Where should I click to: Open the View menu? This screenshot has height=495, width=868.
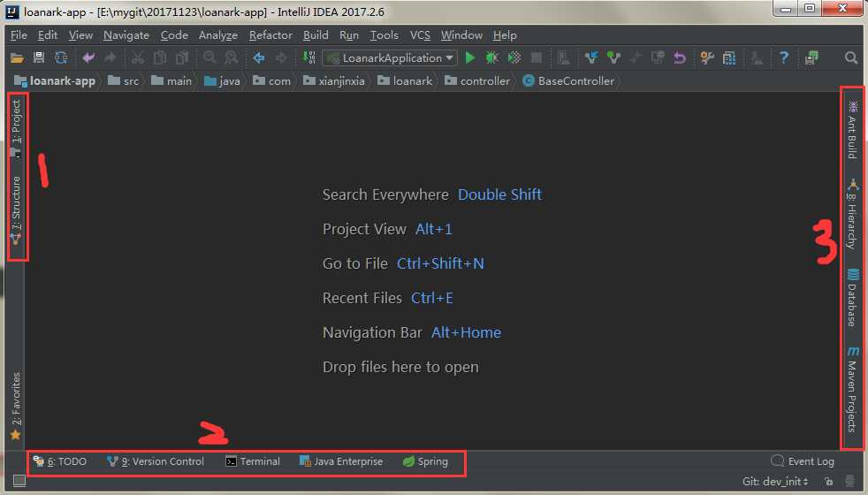tap(80, 34)
